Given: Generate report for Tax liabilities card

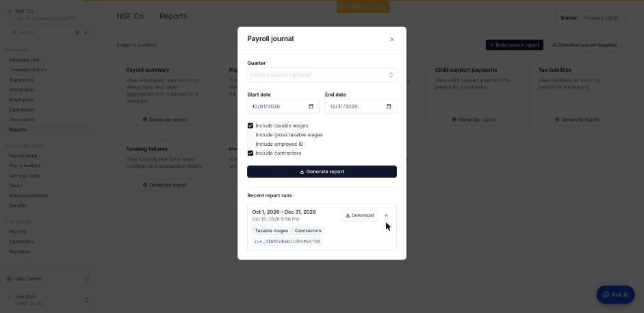Looking at the screenshot, I should pos(577,120).
